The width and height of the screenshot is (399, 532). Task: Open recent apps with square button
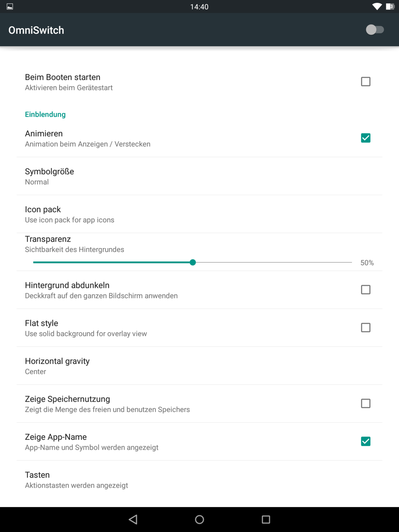tap(266, 519)
